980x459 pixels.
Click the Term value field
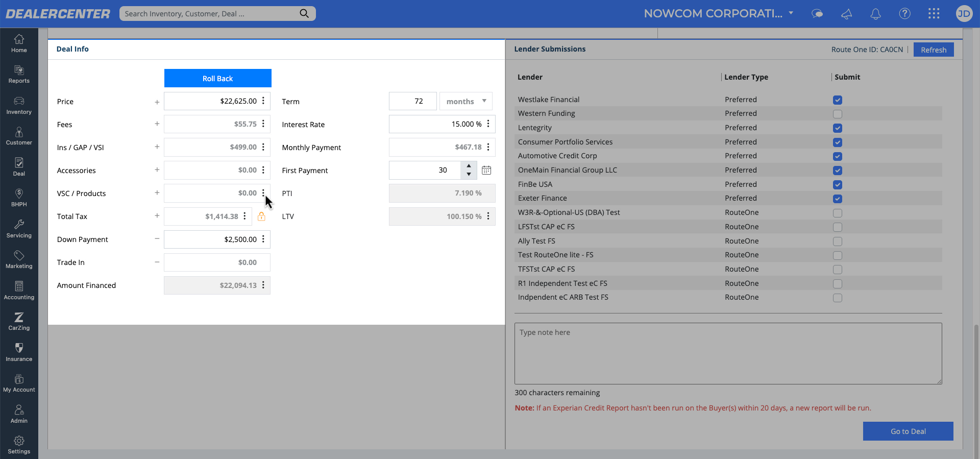413,101
